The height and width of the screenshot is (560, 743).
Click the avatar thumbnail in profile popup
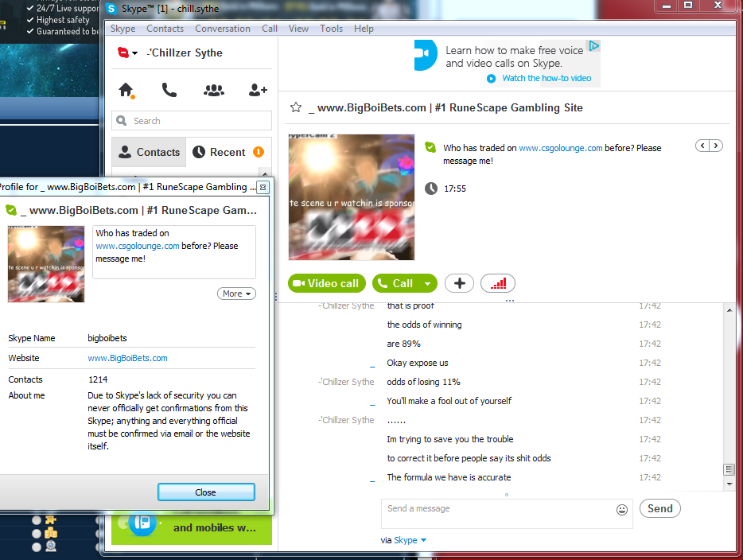coord(46,264)
